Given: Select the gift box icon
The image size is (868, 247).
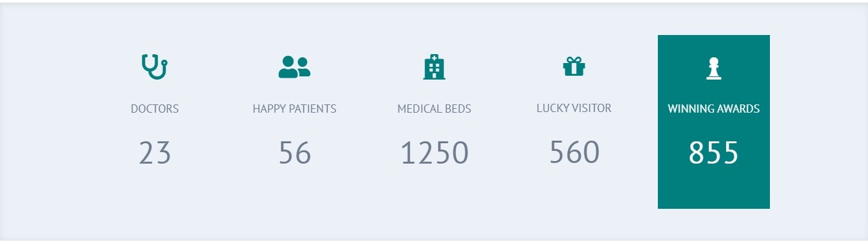Looking at the screenshot, I should pyautogui.click(x=574, y=66).
